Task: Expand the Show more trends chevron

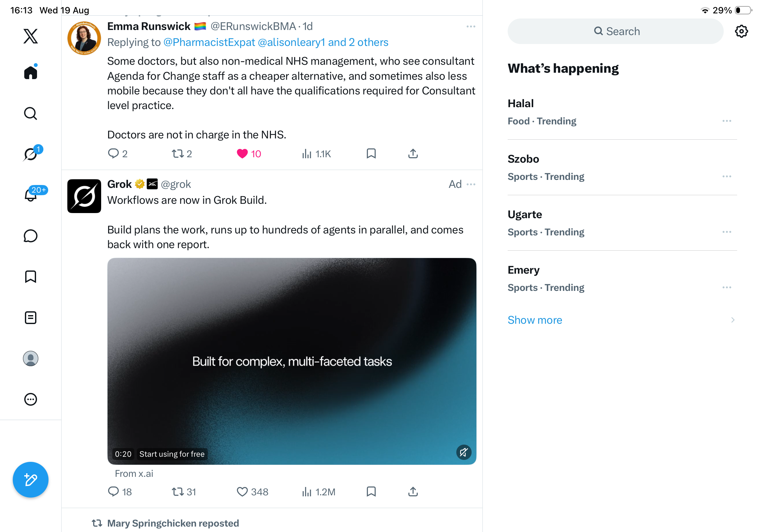Action: 732,320
